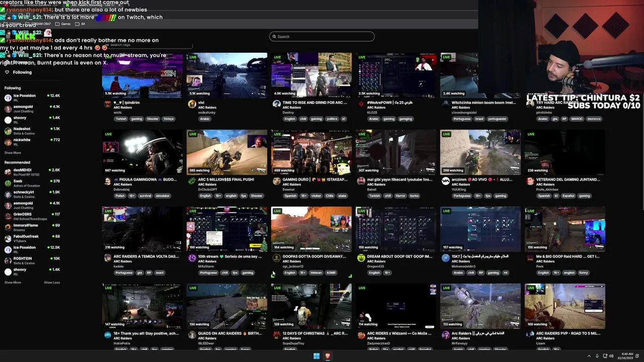644x362 pixels.
Task: Open Nadeshot's avatar in the Following list
Action: [x=8, y=131]
